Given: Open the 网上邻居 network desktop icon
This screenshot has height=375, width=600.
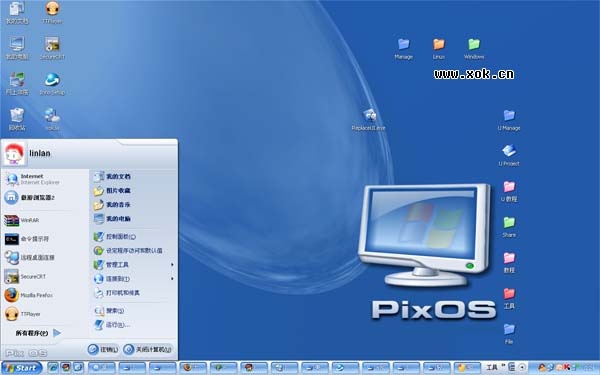Looking at the screenshot, I should pos(17,83).
